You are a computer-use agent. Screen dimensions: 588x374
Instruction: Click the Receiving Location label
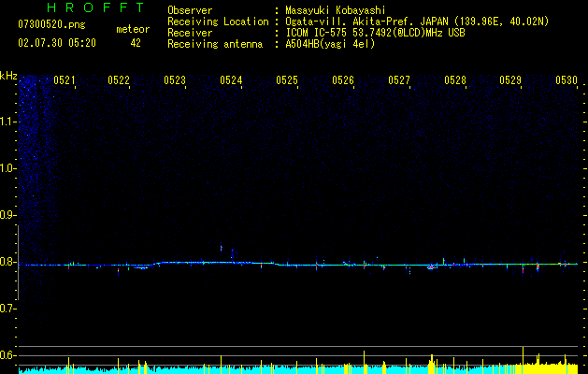(218, 22)
